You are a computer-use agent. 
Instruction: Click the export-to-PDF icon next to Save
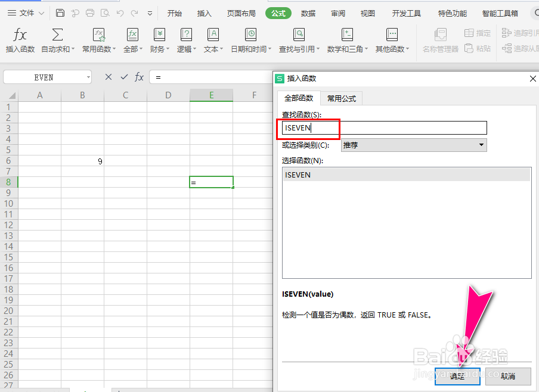pos(75,13)
